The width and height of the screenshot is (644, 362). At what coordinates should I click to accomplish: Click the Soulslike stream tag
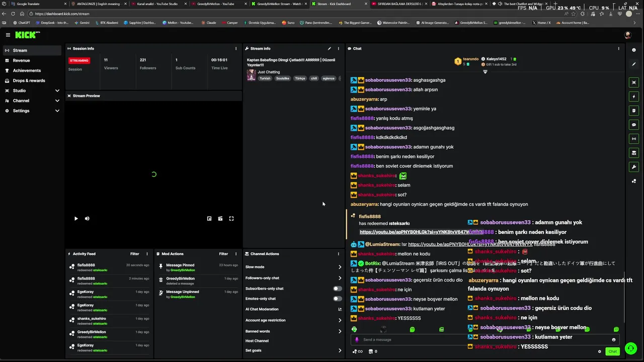point(283,78)
